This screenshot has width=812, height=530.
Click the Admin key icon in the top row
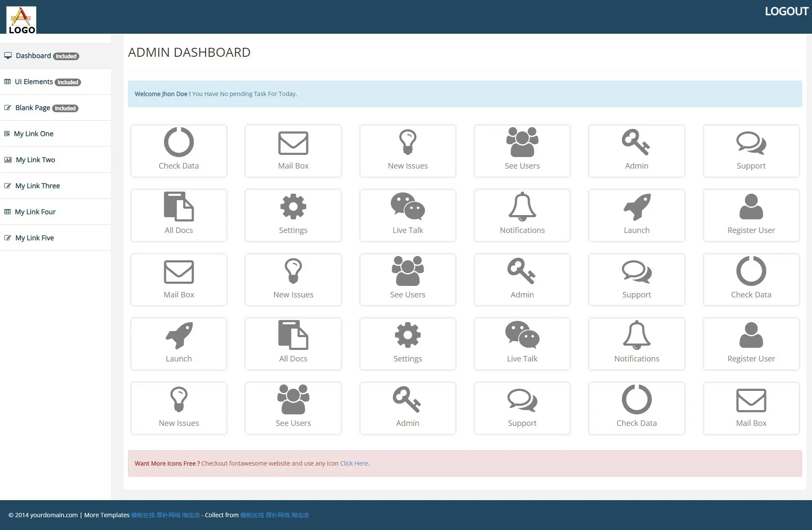(636, 143)
